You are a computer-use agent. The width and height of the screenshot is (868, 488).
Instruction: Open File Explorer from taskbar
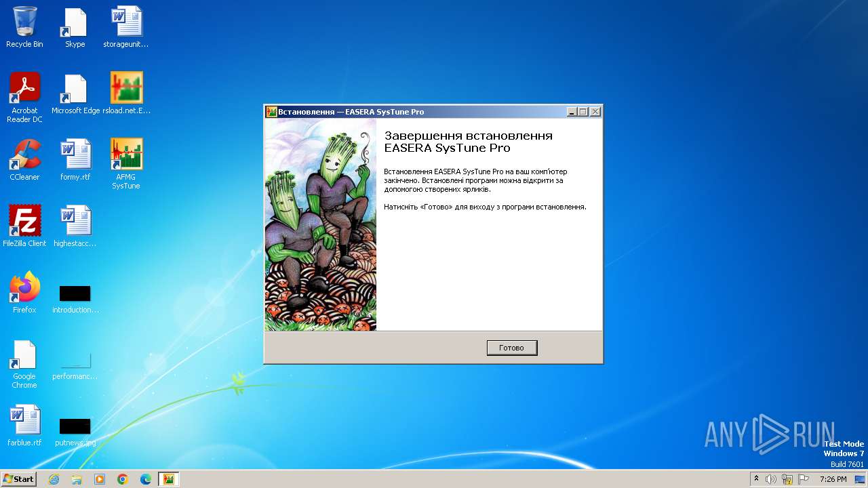77,479
